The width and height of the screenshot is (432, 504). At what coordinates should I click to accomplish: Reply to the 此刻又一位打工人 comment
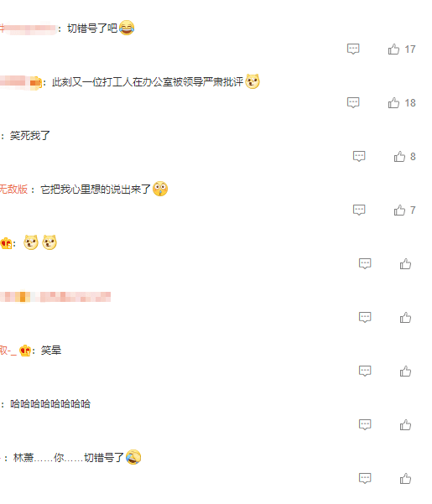pos(353,103)
